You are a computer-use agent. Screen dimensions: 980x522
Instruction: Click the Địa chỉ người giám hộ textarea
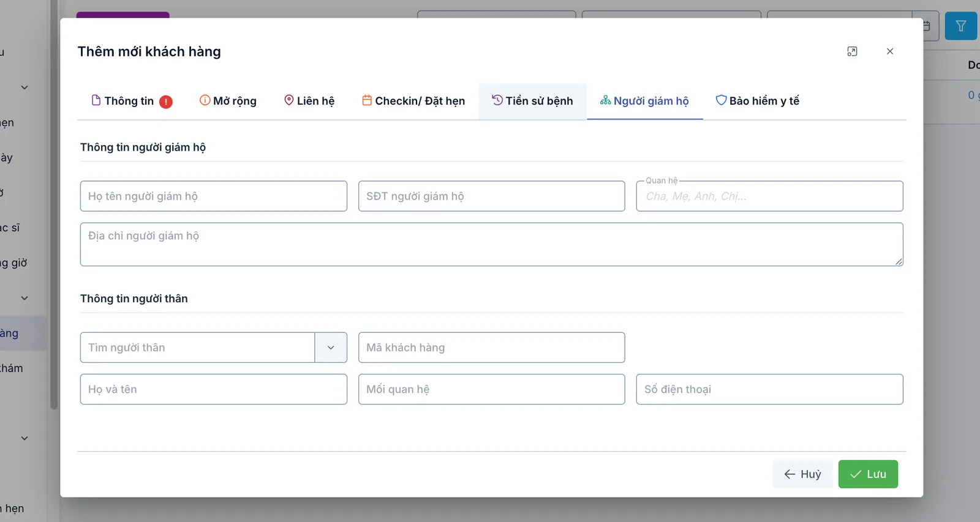tap(492, 244)
